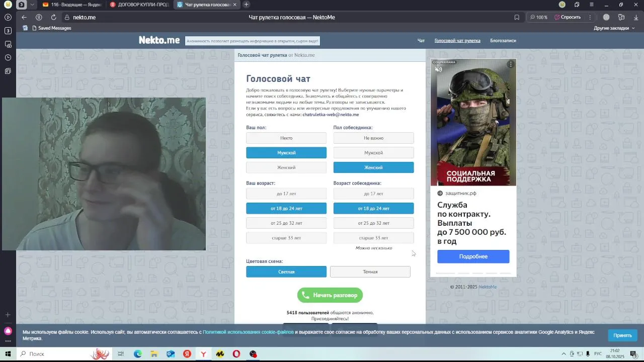
Task: Select Некто as your gender
Action: (286, 138)
